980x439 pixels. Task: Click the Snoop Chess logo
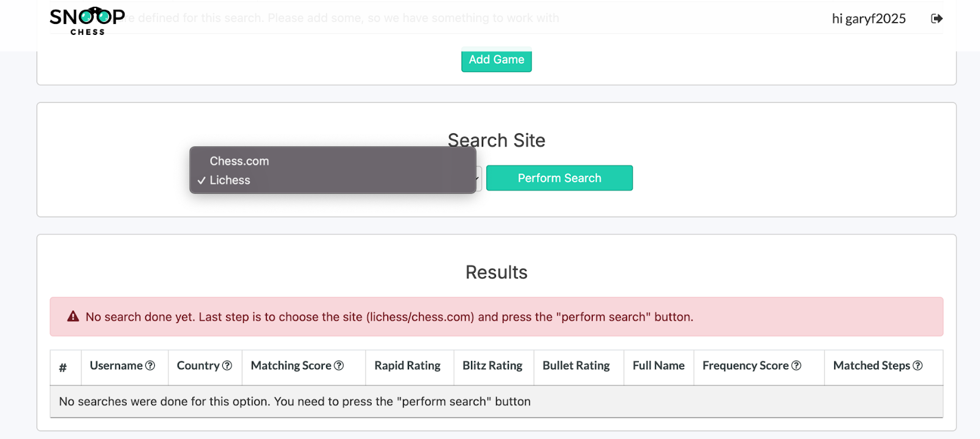87,21
